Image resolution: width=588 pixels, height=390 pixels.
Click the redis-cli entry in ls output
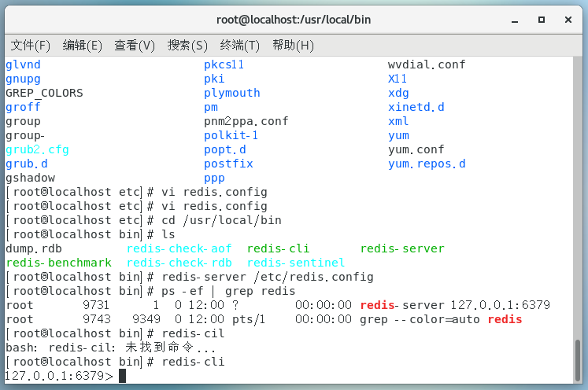(278, 248)
